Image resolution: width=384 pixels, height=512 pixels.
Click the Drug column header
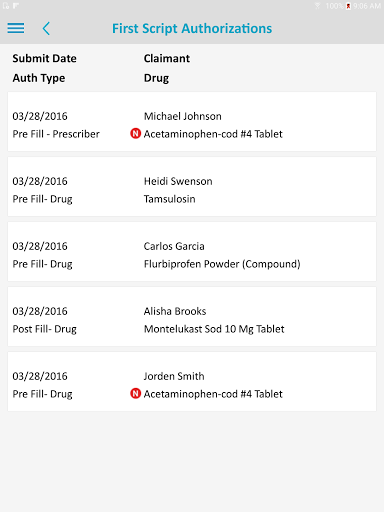[x=156, y=78]
